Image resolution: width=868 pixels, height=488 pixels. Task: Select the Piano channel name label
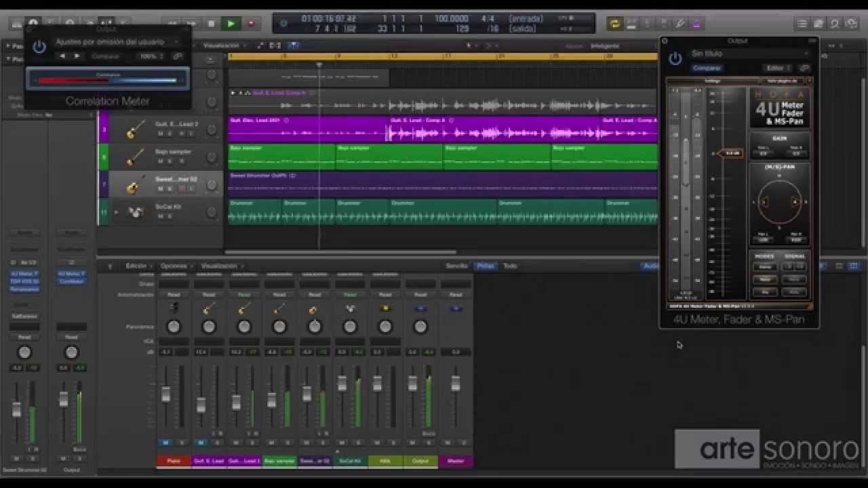click(174, 461)
